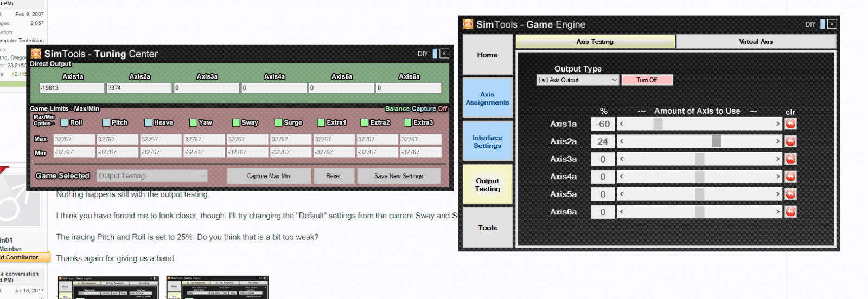
Task: Click the Roll Max value field
Action: (x=74, y=139)
